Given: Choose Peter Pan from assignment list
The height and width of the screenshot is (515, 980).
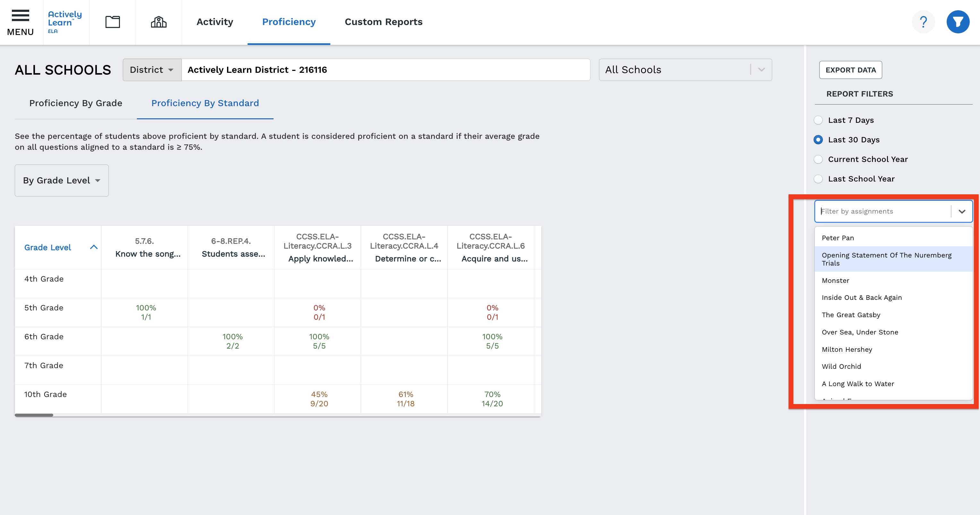Looking at the screenshot, I should 893,238.
